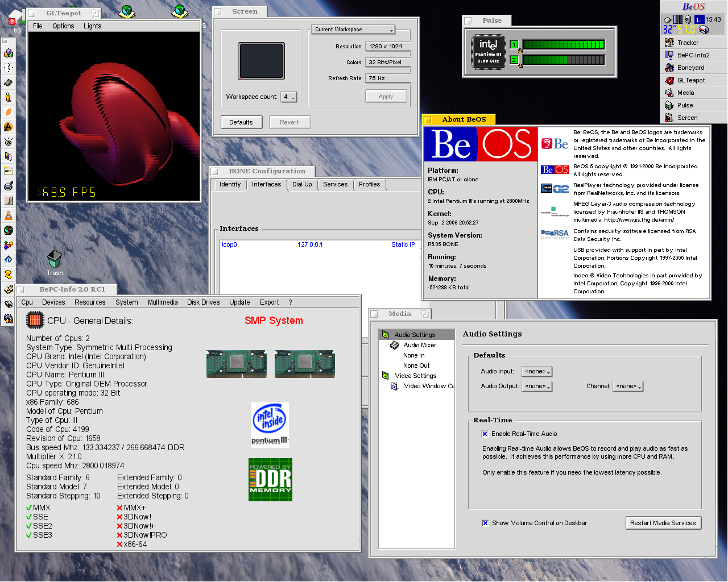The width and height of the screenshot is (728, 582).
Task: Click Tracker in the Deskbar
Action: [687, 43]
